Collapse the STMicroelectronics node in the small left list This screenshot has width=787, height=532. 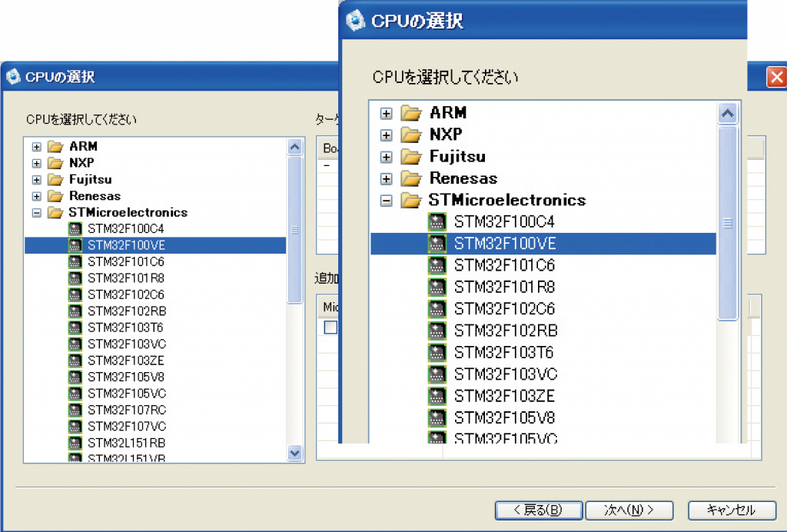pos(37,213)
